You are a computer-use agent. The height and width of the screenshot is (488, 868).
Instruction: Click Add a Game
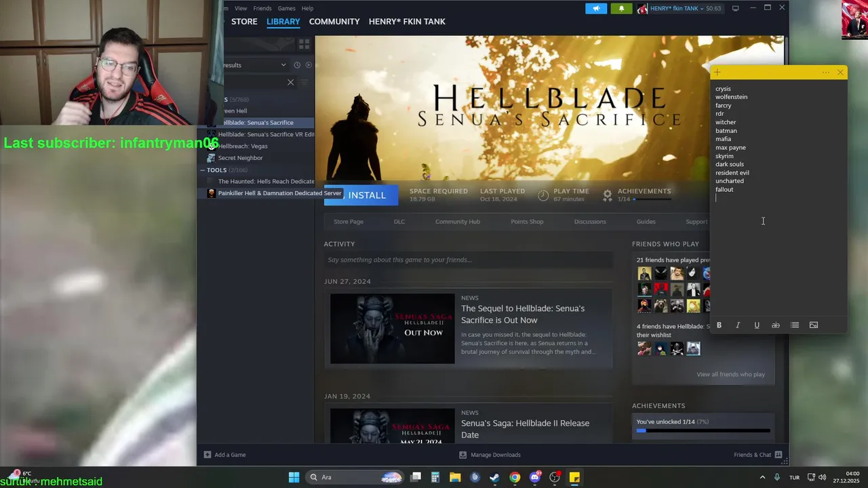tap(225, 455)
